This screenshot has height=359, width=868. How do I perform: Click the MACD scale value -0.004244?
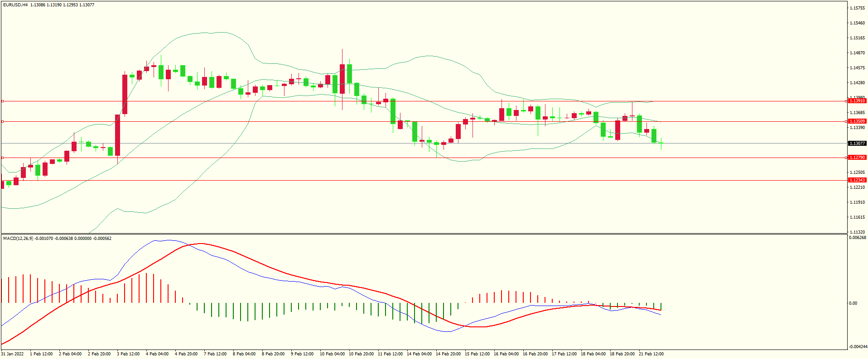(858, 347)
